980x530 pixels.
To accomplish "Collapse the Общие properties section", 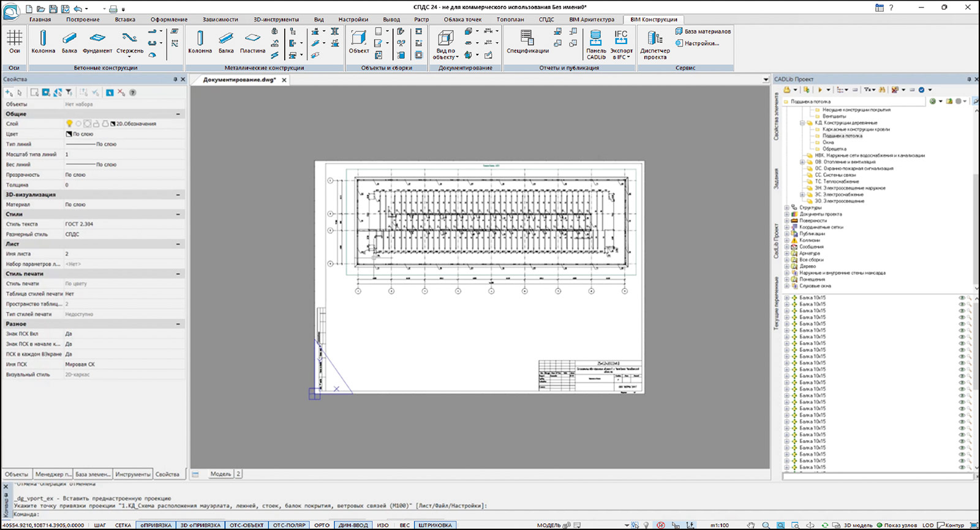I will pyautogui.click(x=178, y=114).
